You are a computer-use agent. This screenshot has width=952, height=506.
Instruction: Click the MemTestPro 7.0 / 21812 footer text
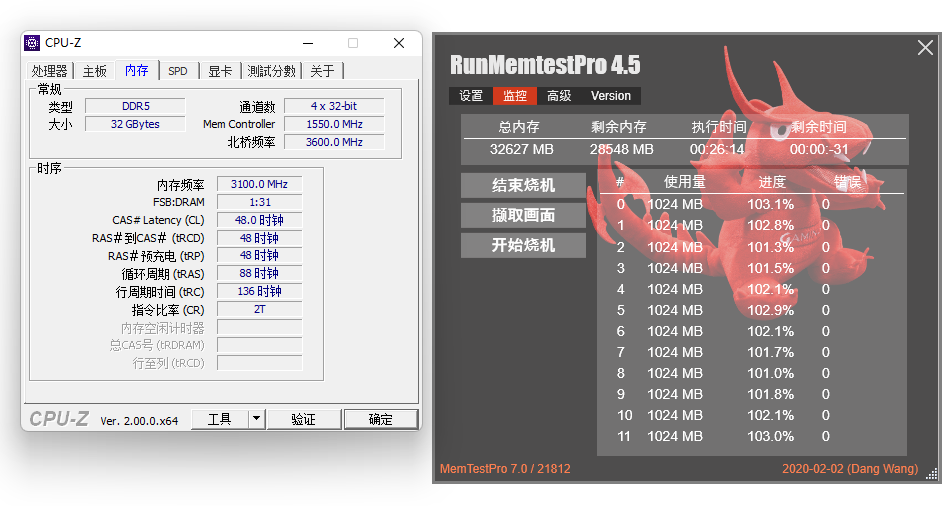505,469
